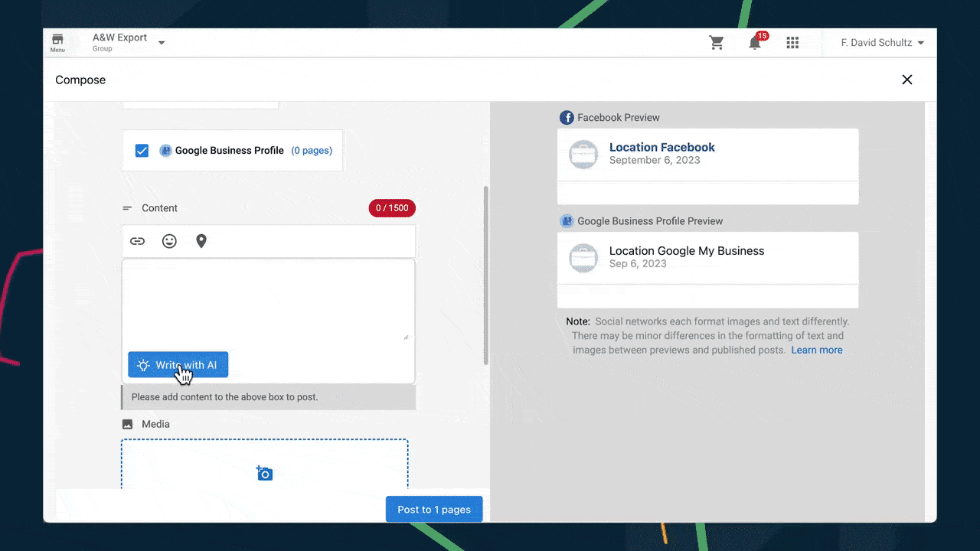Click the add photo camera icon
This screenshot has height=551, width=980.
(264, 473)
